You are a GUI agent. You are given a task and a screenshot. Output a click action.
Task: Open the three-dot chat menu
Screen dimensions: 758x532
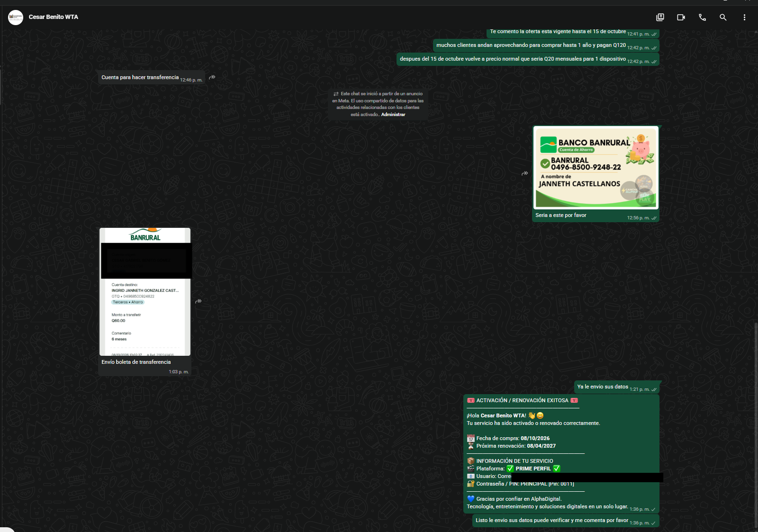click(744, 17)
